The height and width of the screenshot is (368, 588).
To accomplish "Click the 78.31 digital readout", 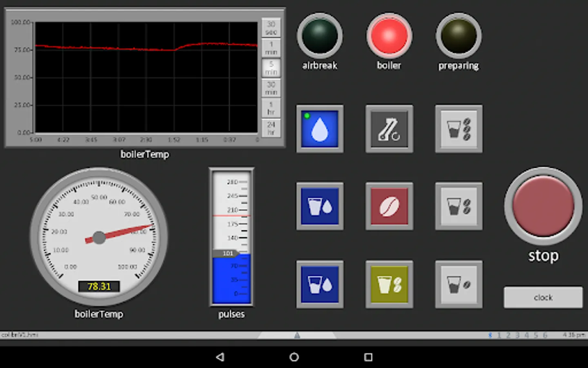I will (99, 286).
